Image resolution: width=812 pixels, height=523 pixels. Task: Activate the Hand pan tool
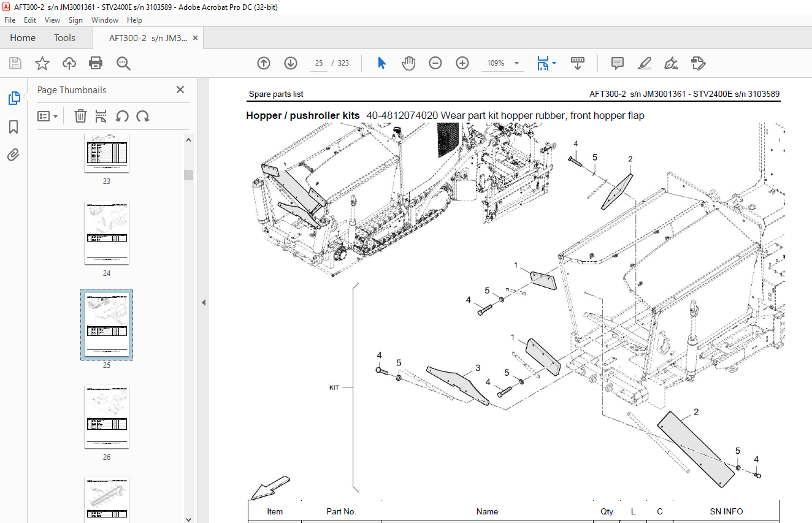pyautogui.click(x=408, y=63)
